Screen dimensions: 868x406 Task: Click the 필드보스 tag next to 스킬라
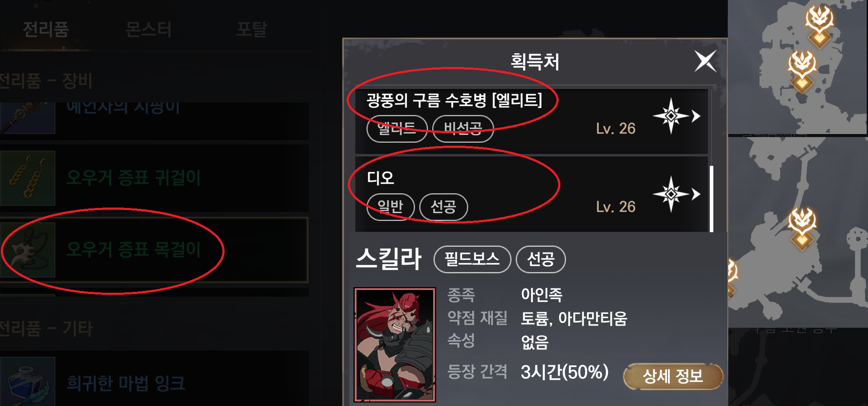tap(472, 259)
